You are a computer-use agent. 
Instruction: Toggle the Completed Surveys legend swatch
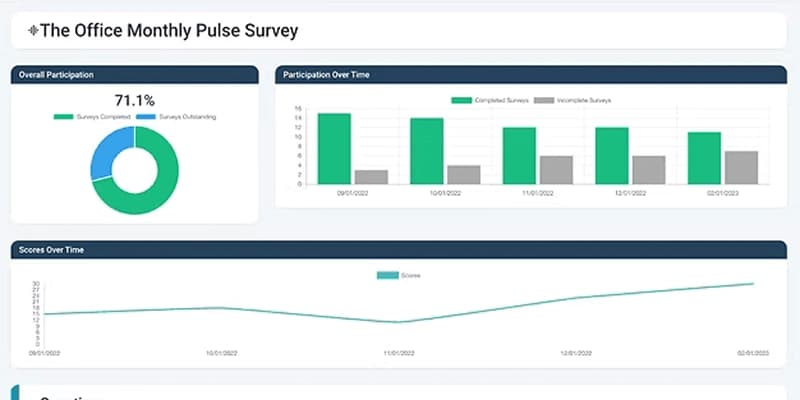462,101
